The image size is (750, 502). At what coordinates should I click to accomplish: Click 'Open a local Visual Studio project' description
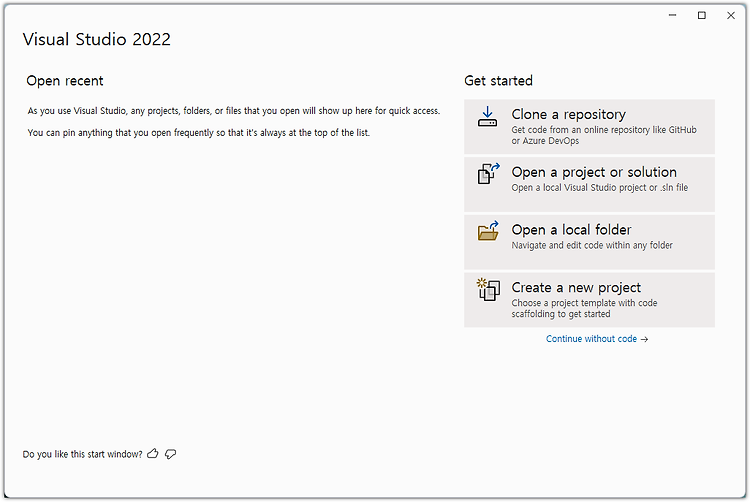tap(599, 187)
